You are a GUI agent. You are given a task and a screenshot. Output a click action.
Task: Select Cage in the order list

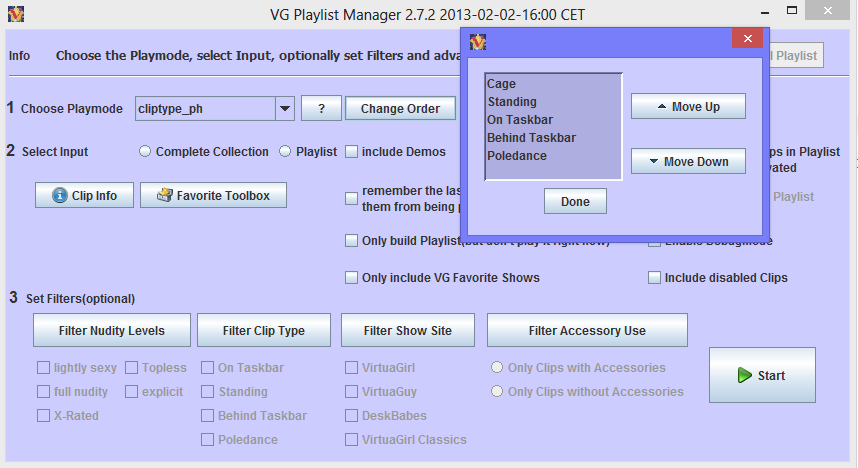pyautogui.click(x=502, y=84)
